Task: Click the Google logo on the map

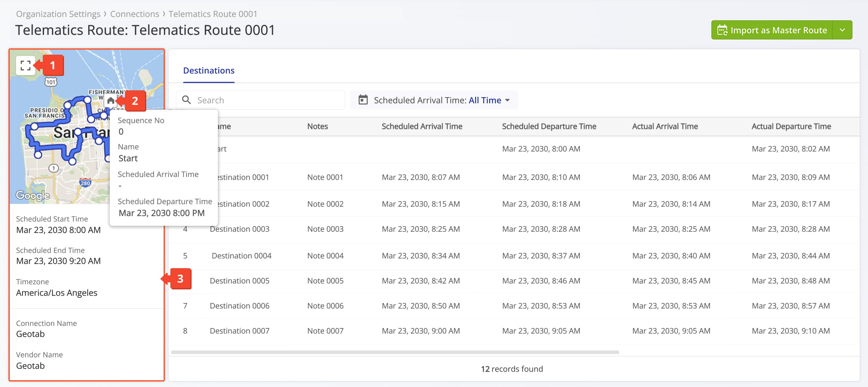Action: [x=33, y=195]
